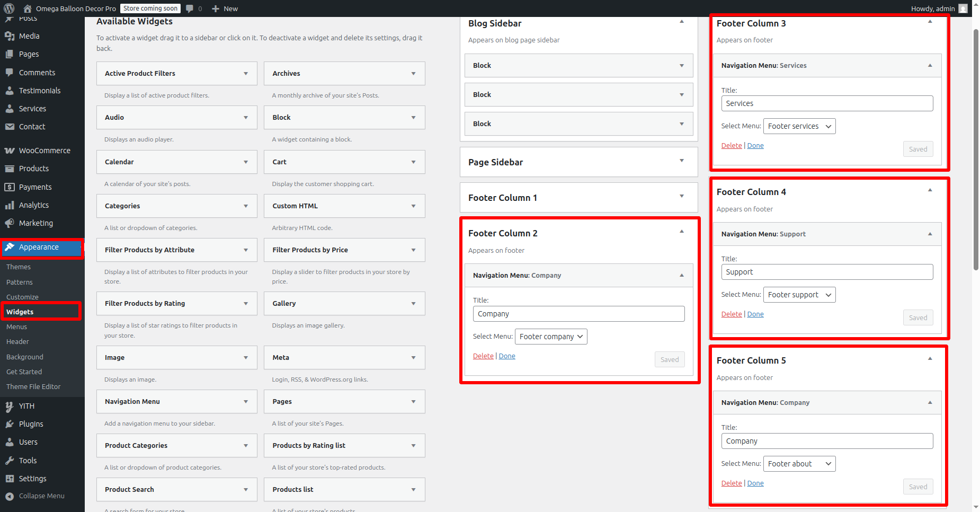980x512 pixels.
Task: Open the Footer support Select Menu dropdown
Action: [799, 295]
